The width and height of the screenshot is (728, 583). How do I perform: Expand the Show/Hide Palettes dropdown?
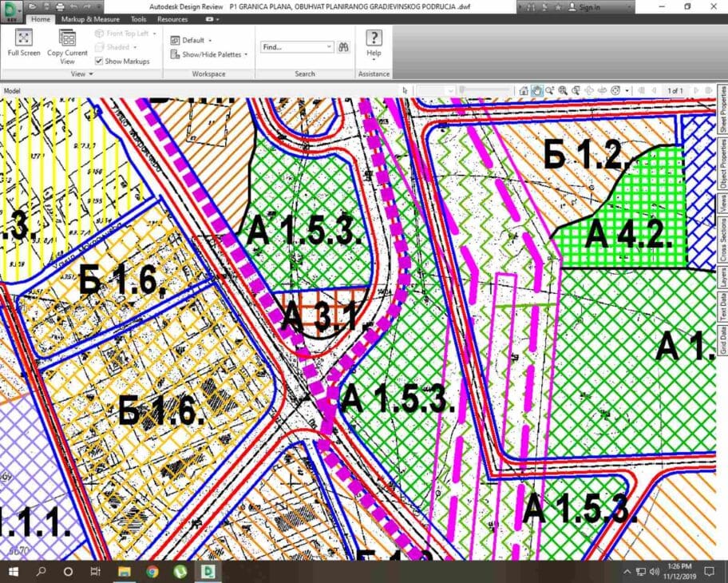tap(209, 54)
